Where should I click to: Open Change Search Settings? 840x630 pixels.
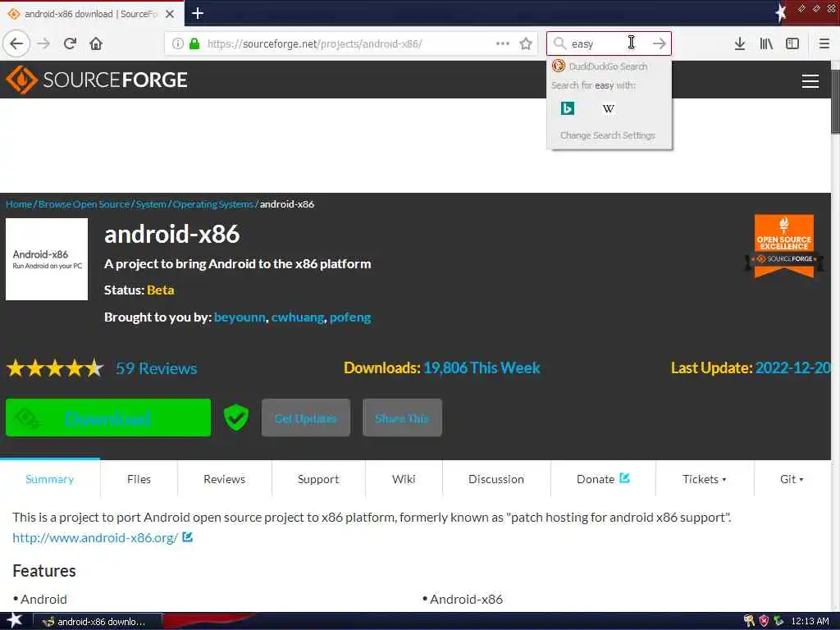click(608, 135)
